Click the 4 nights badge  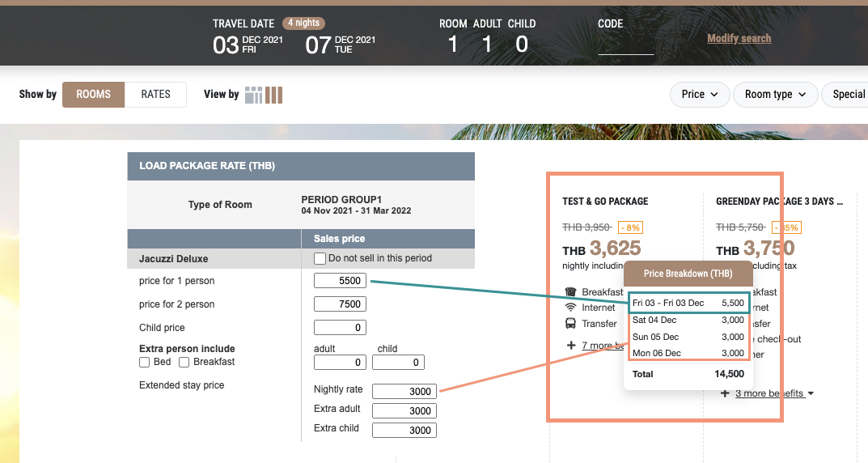303,23
